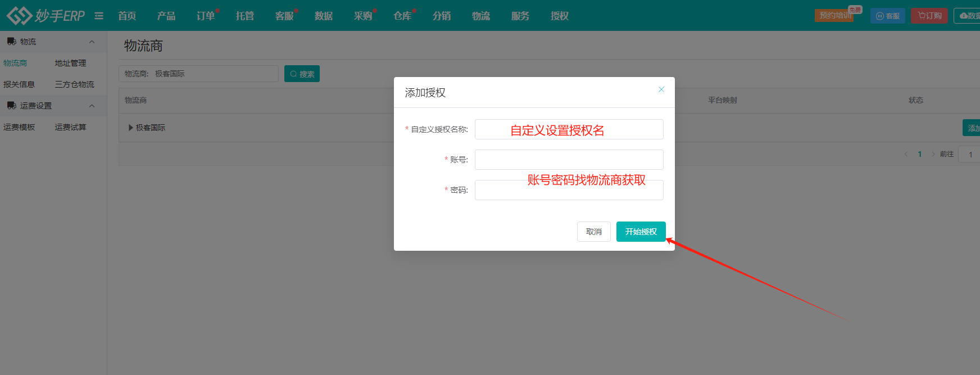Close the 添加授权 dialog with X
The width and height of the screenshot is (980, 375).
click(x=661, y=89)
